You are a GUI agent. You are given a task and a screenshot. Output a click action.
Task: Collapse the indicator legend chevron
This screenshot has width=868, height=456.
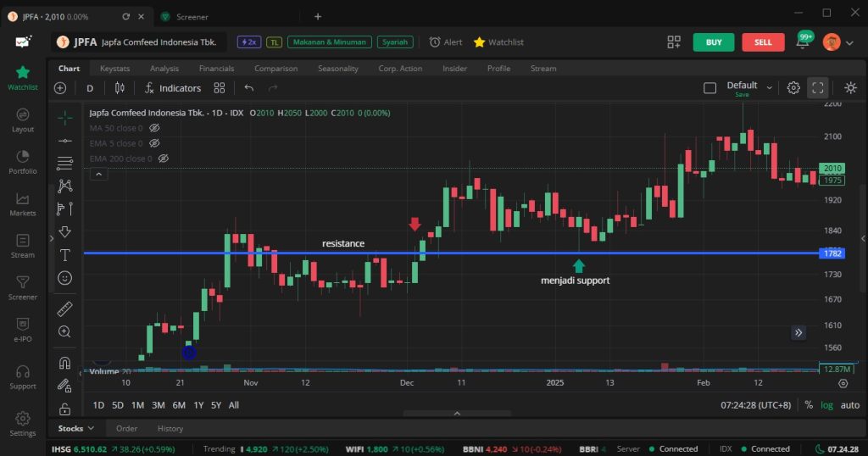[x=98, y=174]
